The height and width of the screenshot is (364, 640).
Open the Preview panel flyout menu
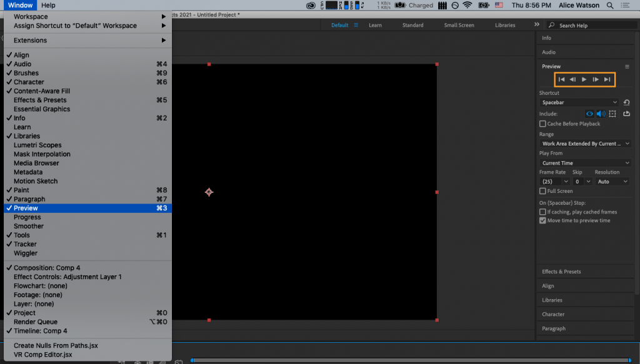point(627,66)
